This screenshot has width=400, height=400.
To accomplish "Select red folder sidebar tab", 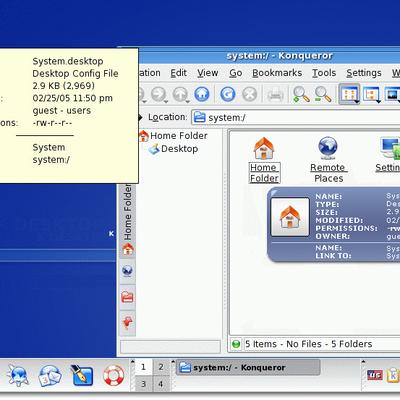I will pyautogui.click(x=128, y=296).
